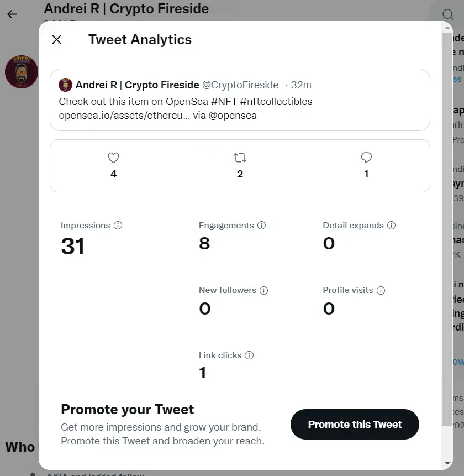Show info for Profile visits
Image resolution: width=464 pixels, height=476 pixels.
(x=381, y=290)
